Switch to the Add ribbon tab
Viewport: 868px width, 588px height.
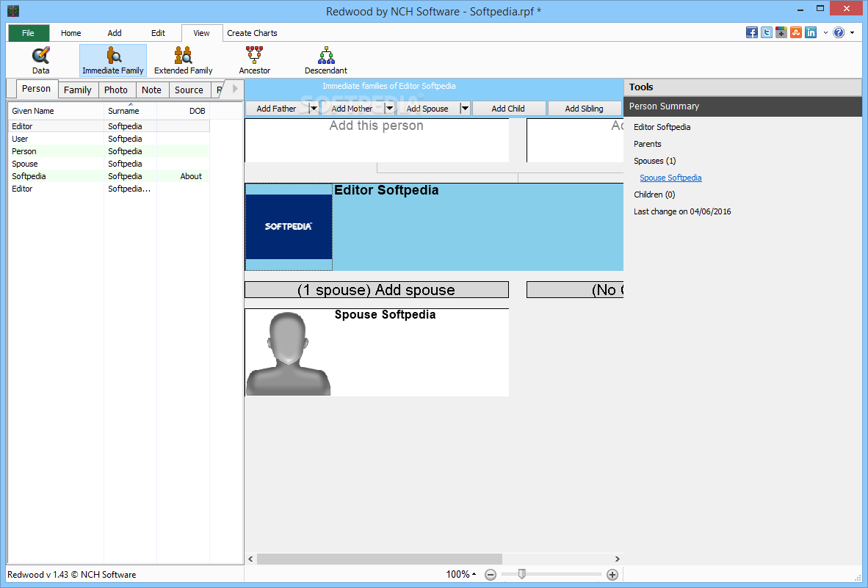point(115,33)
